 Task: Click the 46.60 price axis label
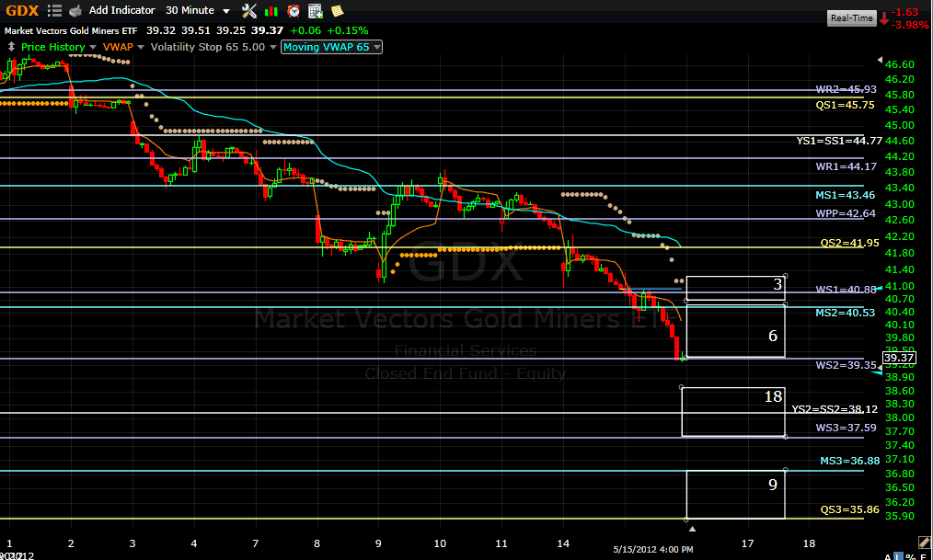pos(900,64)
